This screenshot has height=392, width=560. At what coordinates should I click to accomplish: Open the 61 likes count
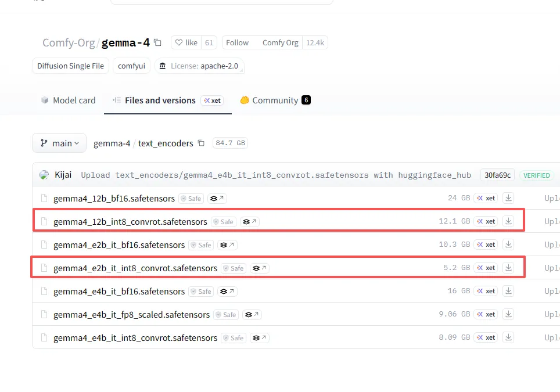pos(209,42)
